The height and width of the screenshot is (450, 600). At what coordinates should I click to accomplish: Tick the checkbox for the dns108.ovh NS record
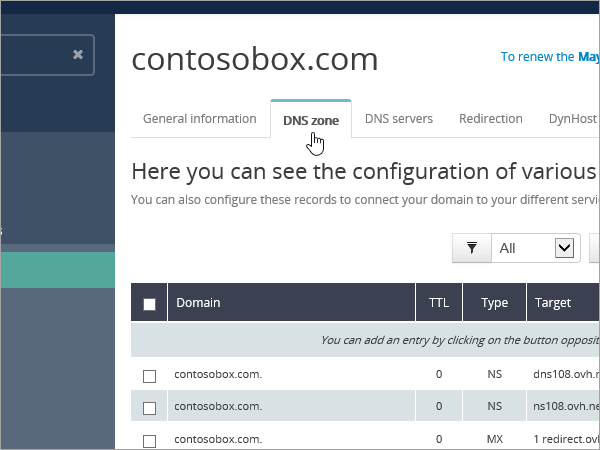click(x=149, y=376)
